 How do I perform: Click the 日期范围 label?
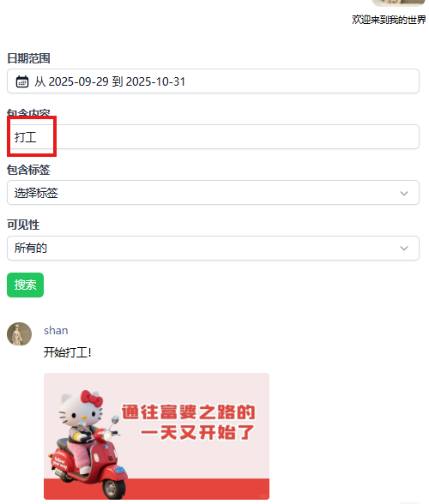28,58
